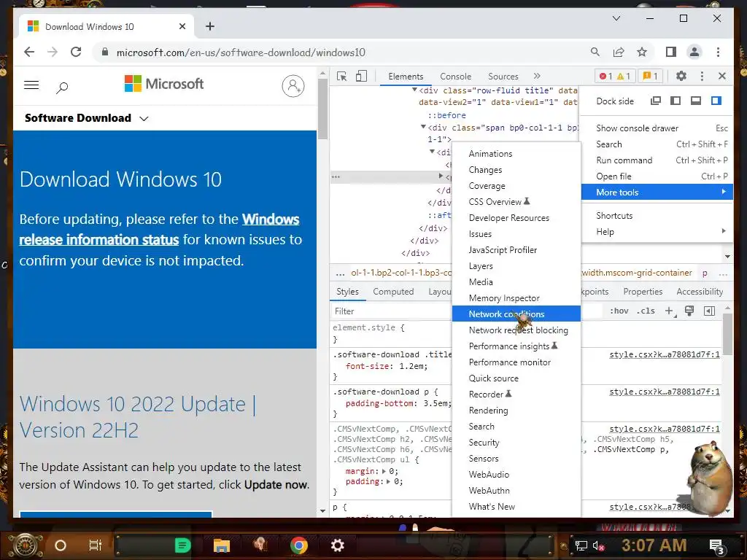Image resolution: width=747 pixels, height=560 pixels.
Task: Switch to the Sources tab
Action: [503, 76]
